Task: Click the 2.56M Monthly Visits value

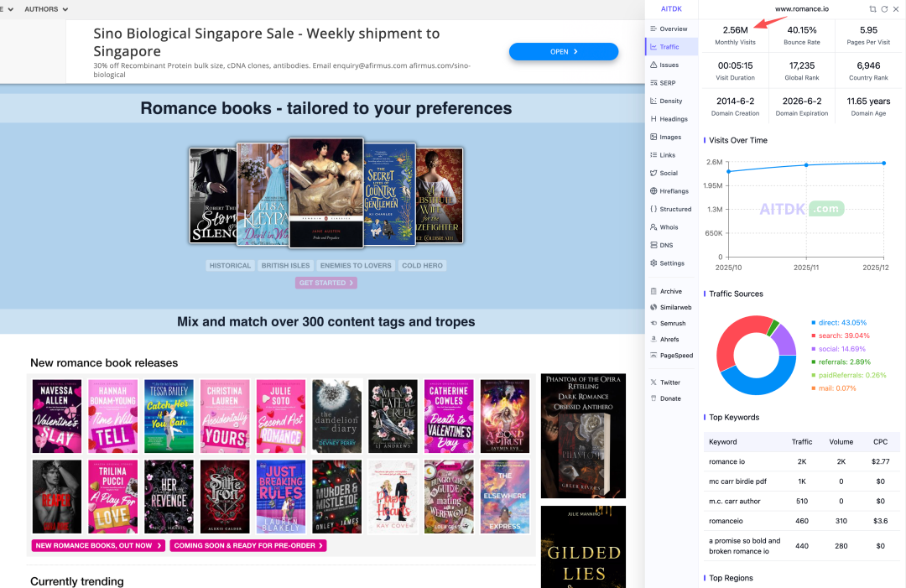Action: tap(735, 30)
